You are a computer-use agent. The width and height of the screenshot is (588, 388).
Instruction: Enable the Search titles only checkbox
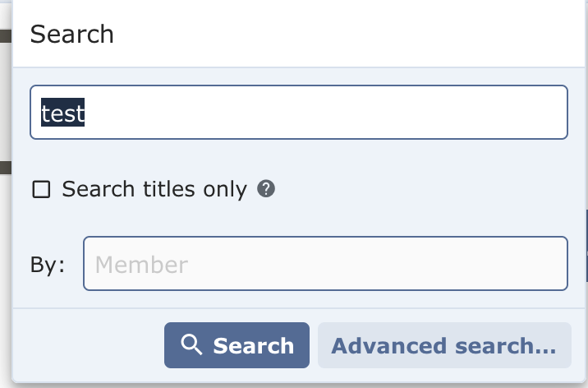click(41, 190)
